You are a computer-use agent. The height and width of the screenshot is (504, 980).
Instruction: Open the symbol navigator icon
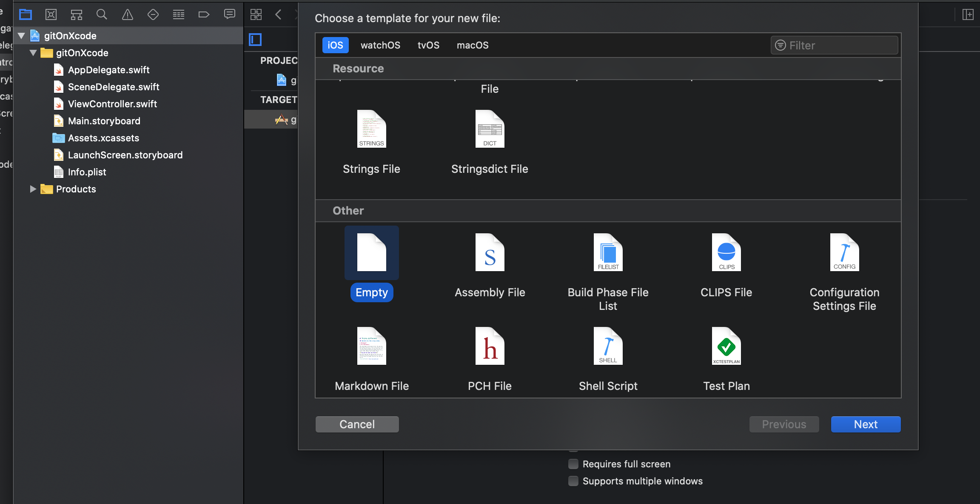click(77, 15)
